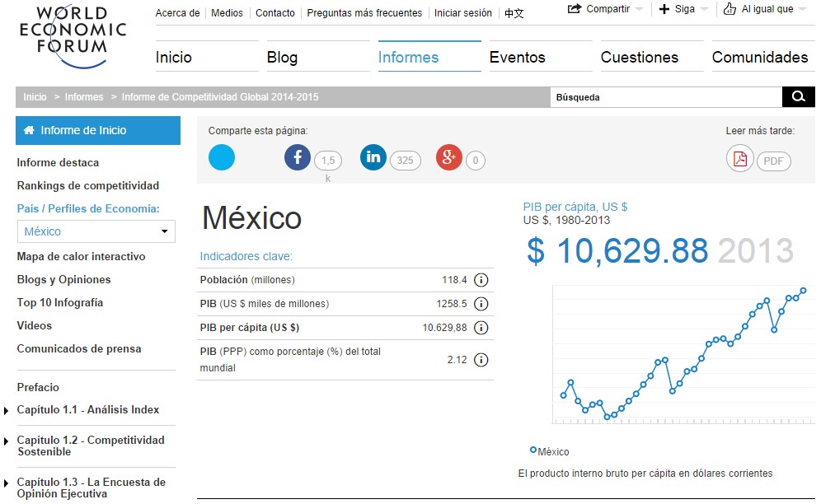The width and height of the screenshot is (821, 504).
Task: Open Prefacio sidebar link
Action: [38, 387]
